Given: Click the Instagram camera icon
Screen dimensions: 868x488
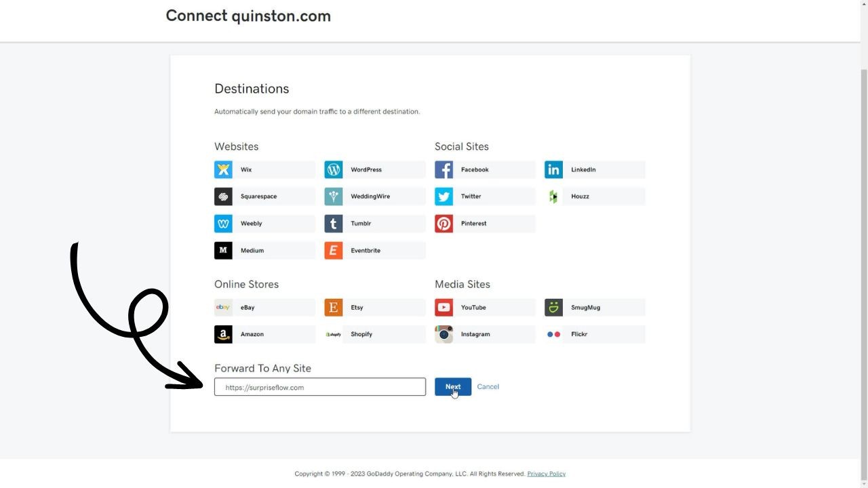Looking at the screenshot, I should tap(444, 334).
